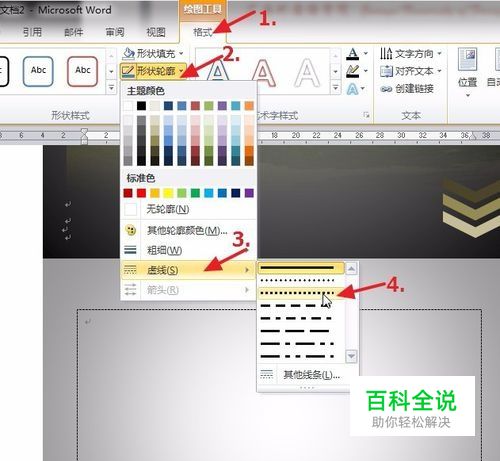Click the palette icon beside 其他轮廓颜色
This screenshot has width=500, height=461.
pyautogui.click(x=130, y=230)
